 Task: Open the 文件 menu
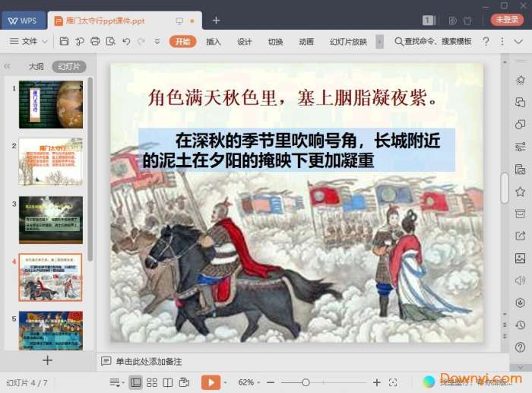point(29,41)
